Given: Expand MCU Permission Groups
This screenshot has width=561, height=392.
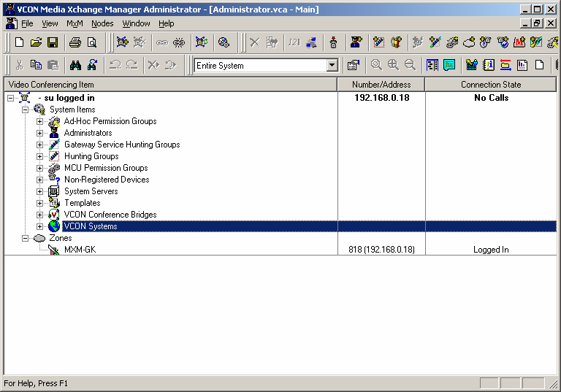Looking at the screenshot, I should click(39, 168).
